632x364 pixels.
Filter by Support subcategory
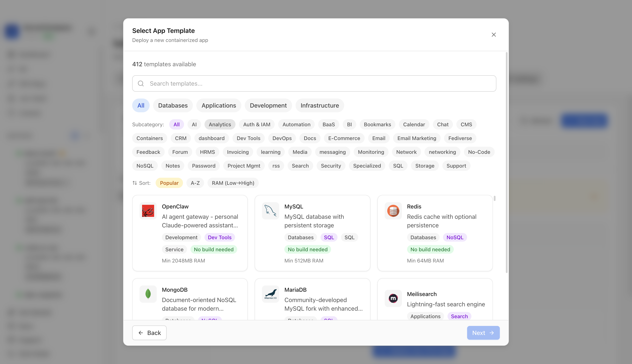[456, 166]
